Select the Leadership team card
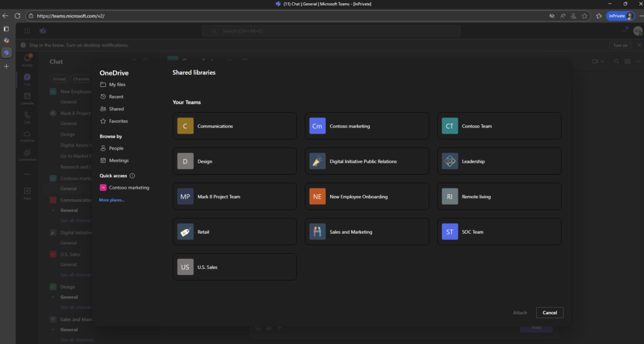Image resolution: width=644 pixels, height=344 pixels. tap(499, 161)
